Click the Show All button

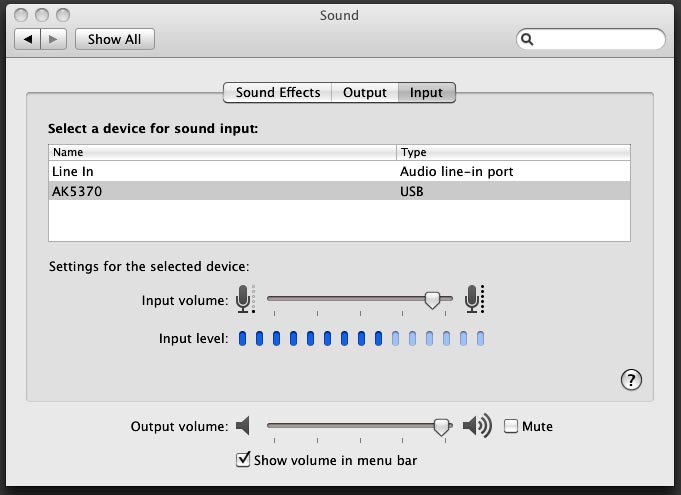(x=113, y=40)
